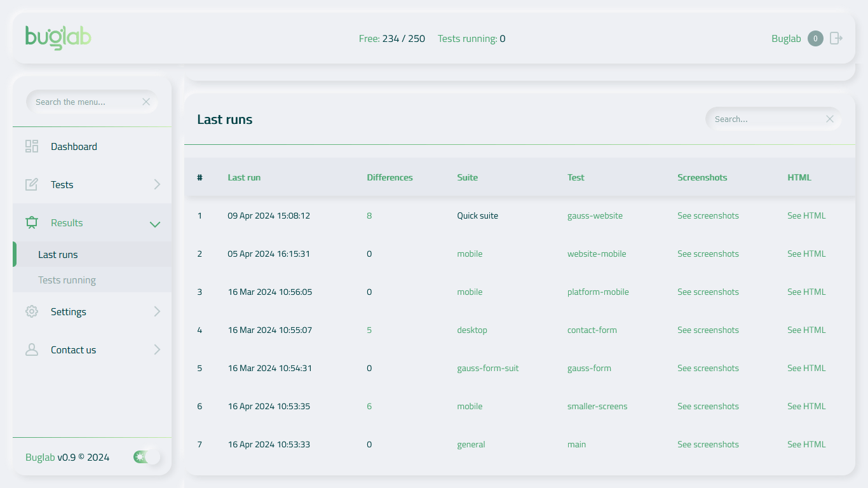Clear the Last runs search field

(x=830, y=119)
